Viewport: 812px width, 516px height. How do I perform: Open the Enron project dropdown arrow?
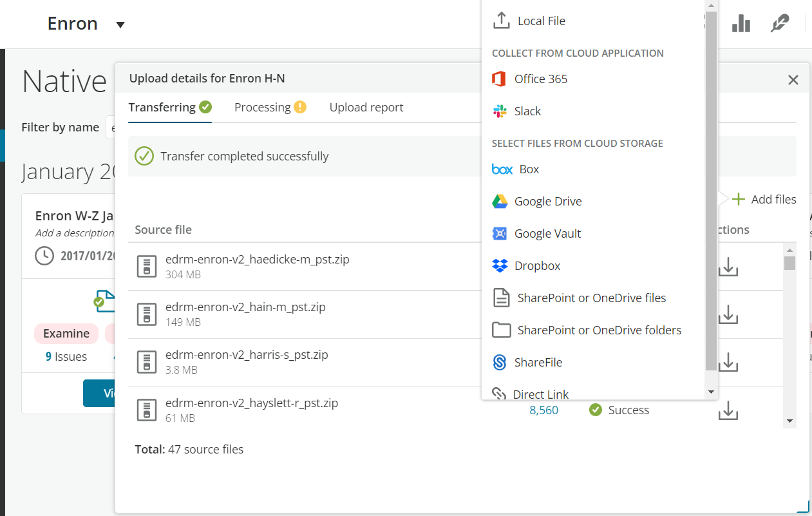tap(120, 25)
